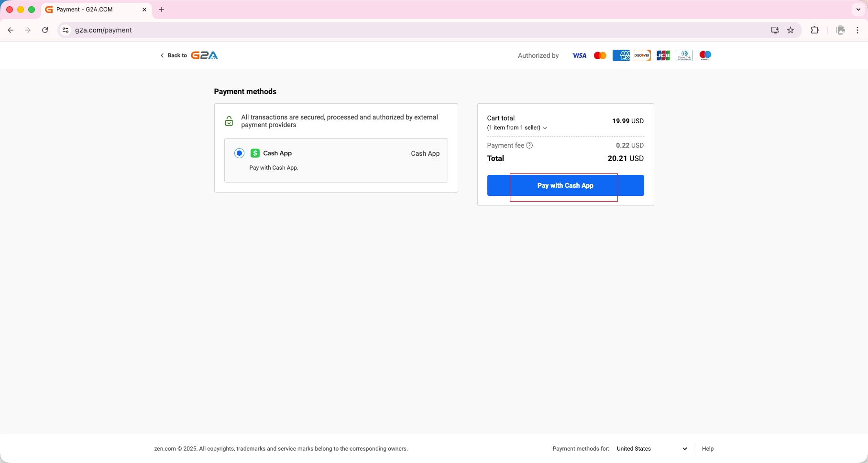
Task: Toggle the browser bookmark star
Action: click(791, 30)
